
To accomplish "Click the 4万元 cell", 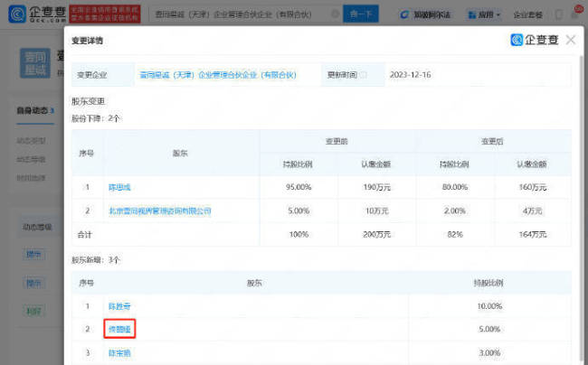I will pos(532,211).
